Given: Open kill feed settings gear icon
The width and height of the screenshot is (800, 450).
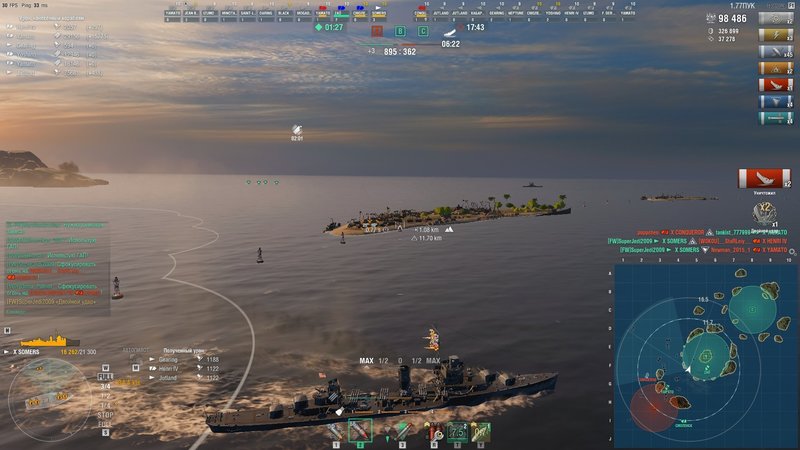Looking at the screenshot, I should coord(792,252).
